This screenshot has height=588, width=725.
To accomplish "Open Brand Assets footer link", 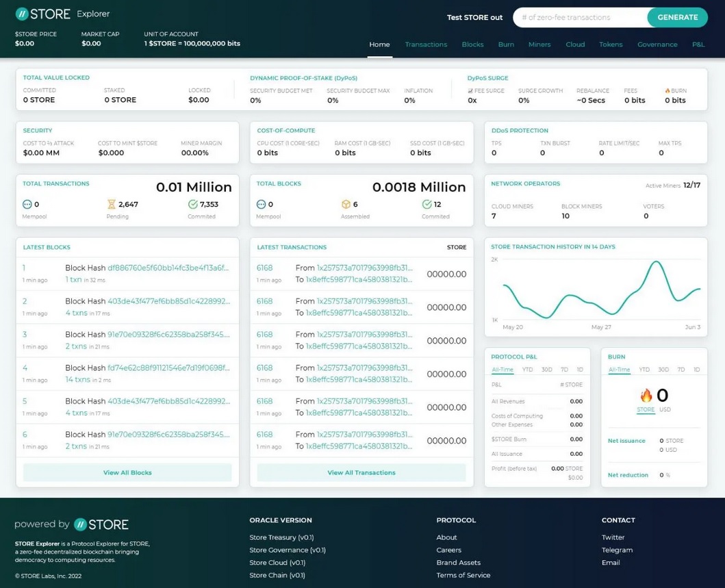I will (459, 563).
